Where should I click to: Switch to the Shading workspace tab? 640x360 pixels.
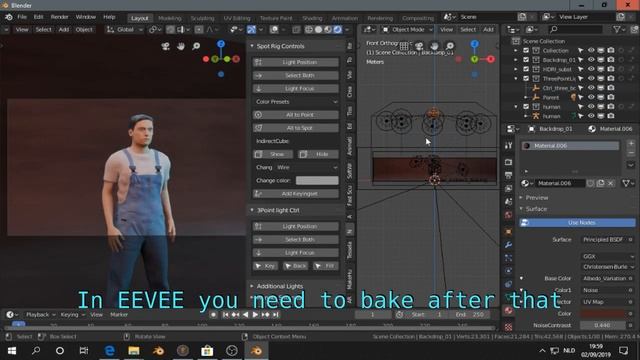312,18
